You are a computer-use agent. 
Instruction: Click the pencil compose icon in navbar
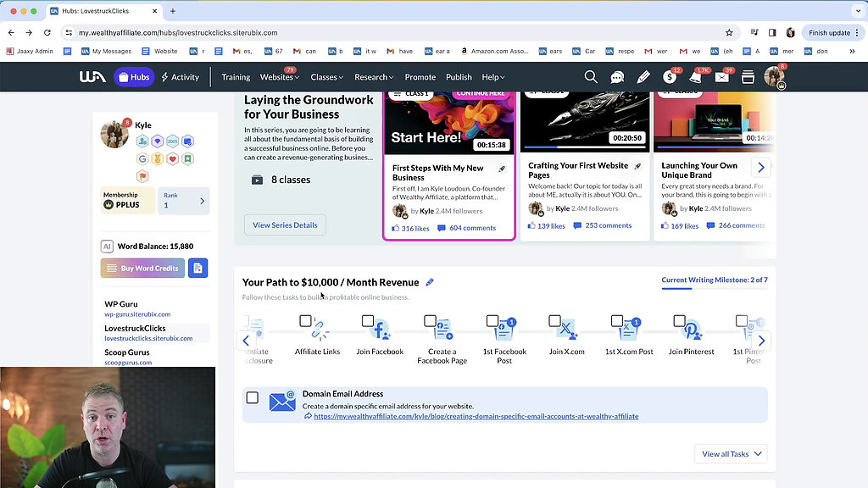pyautogui.click(x=643, y=77)
